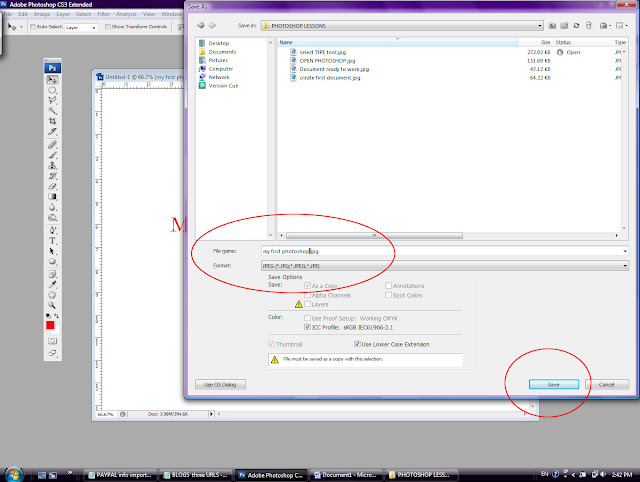640x482 pixels.
Task: Select the Healing Brush tool
Action: pyautogui.click(x=52, y=144)
